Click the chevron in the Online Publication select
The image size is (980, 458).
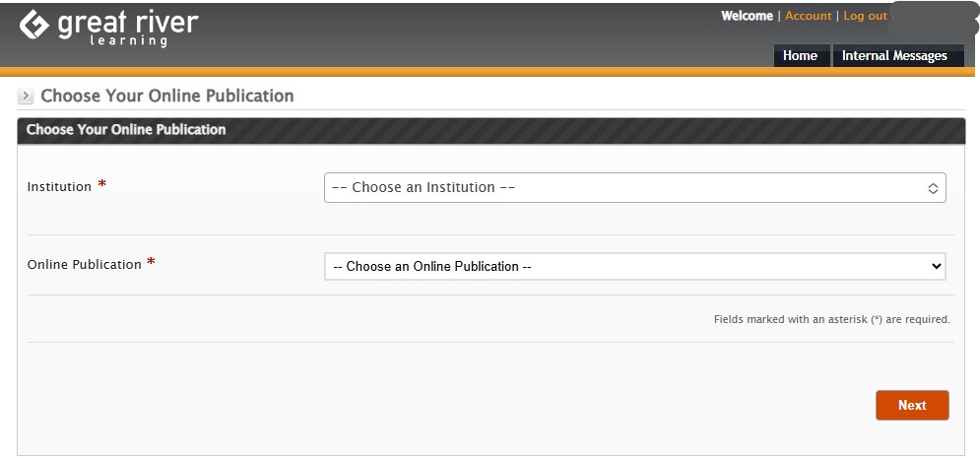[937, 266]
